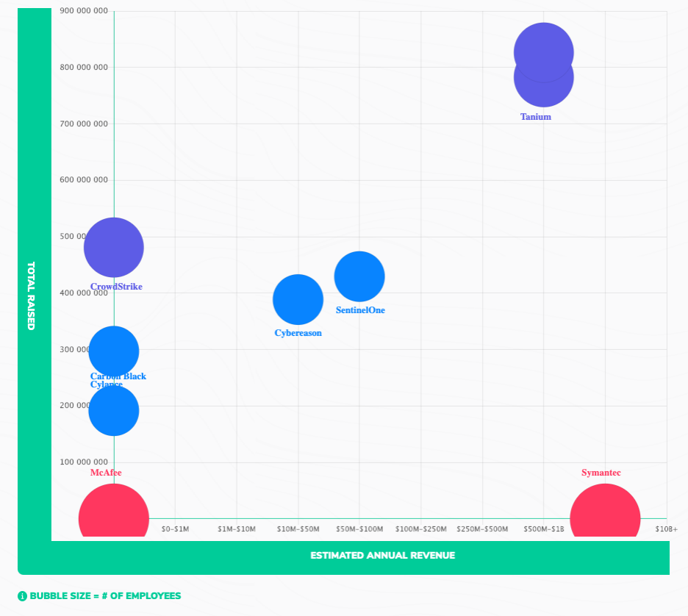Click the Tanium company label
Screen dimensions: 688x616
coord(535,117)
